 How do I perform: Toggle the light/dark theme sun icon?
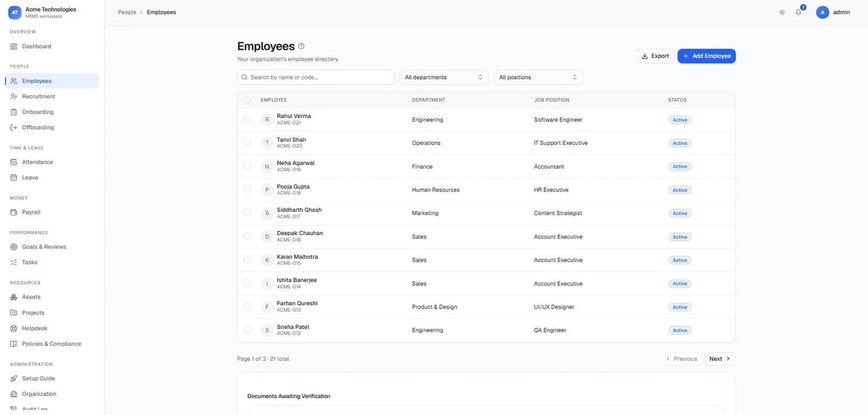point(782,12)
